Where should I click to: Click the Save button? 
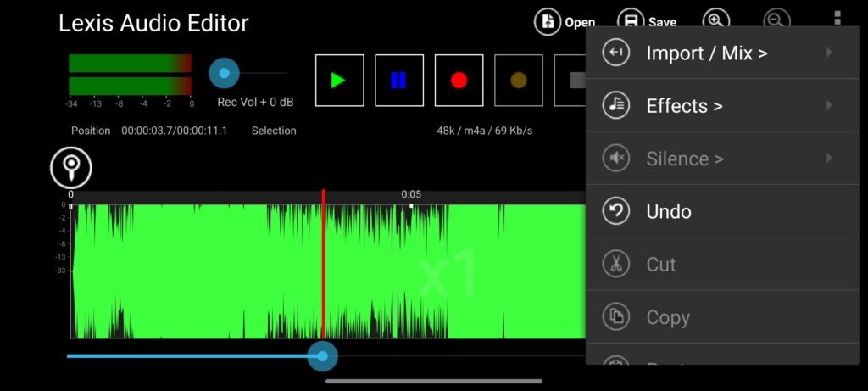pyautogui.click(x=648, y=22)
